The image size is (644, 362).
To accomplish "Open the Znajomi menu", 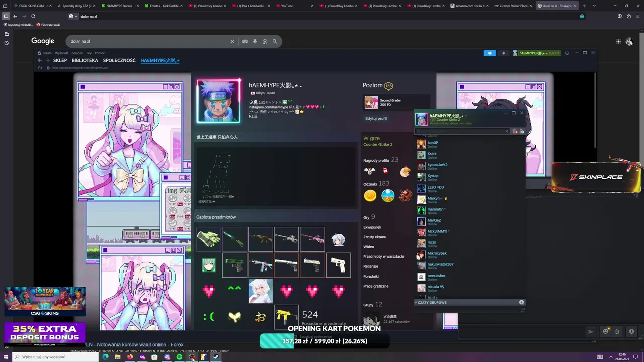I will tap(77, 53).
